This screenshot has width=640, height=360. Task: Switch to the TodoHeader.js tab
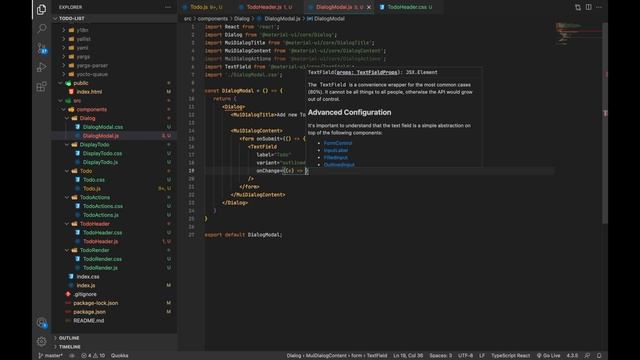pyautogui.click(x=269, y=7)
